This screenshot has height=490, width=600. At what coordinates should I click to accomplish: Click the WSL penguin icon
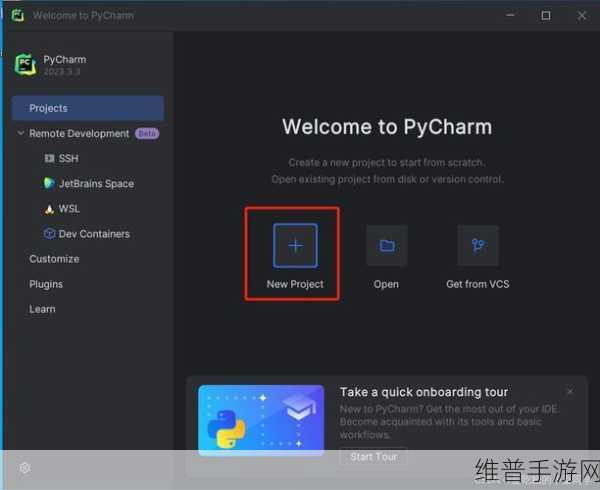(x=49, y=209)
